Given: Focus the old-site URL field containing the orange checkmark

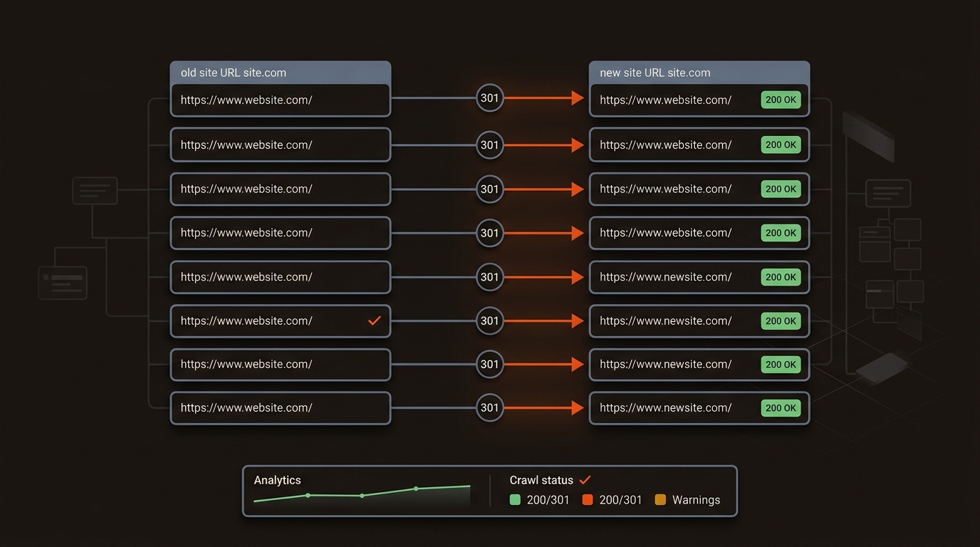Looking at the screenshot, I should pyautogui.click(x=281, y=321).
